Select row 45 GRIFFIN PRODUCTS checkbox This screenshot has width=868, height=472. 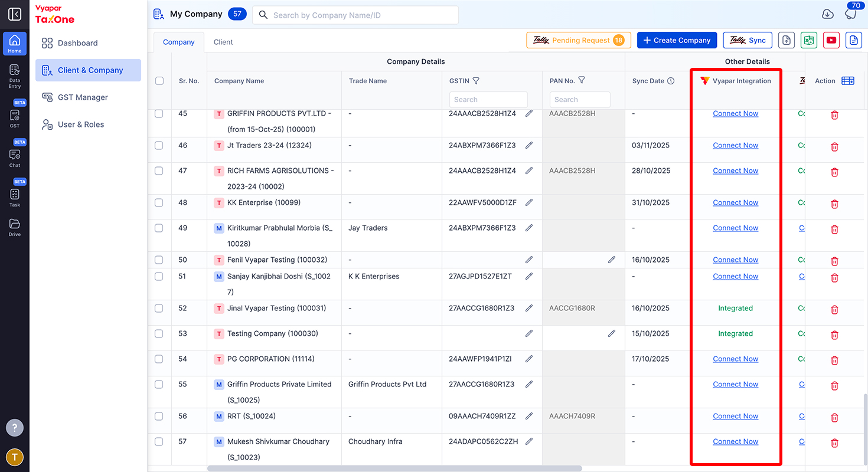[x=159, y=113]
